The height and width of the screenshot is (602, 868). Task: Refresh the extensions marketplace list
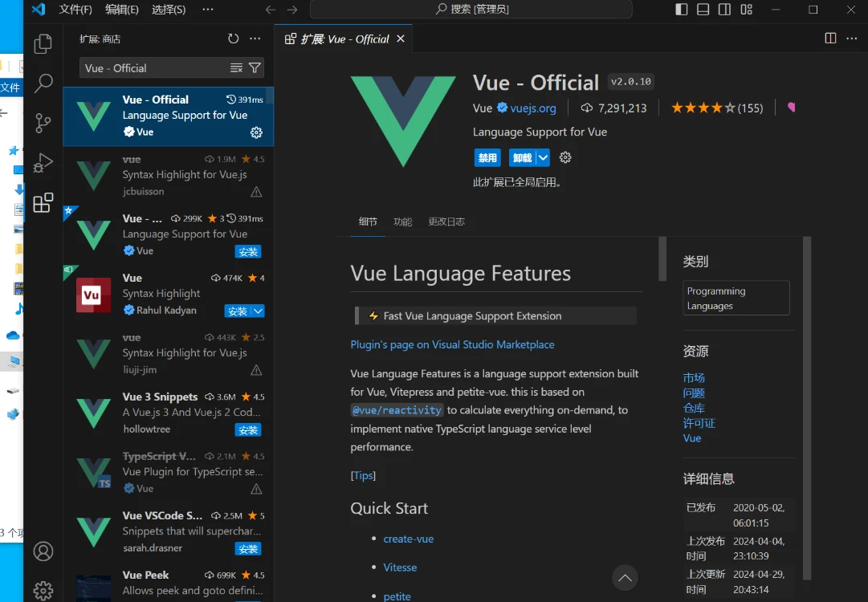(x=233, y=39)
